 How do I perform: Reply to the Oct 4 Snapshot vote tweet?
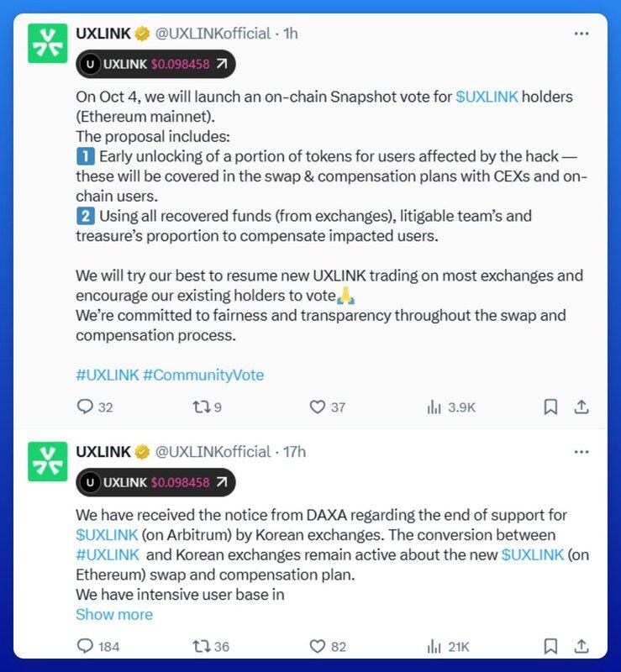pos(84,407)
